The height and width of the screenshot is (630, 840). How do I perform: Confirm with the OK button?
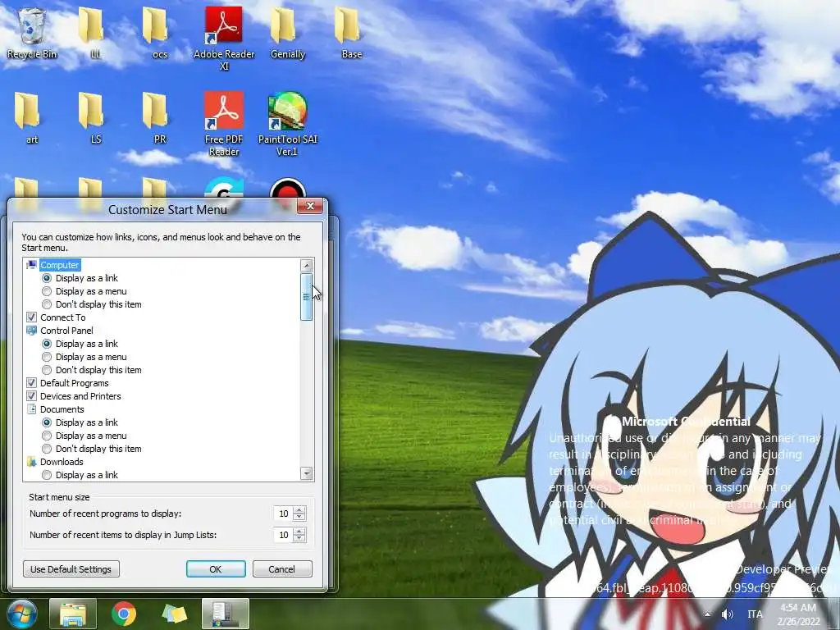tap(216, 569)
